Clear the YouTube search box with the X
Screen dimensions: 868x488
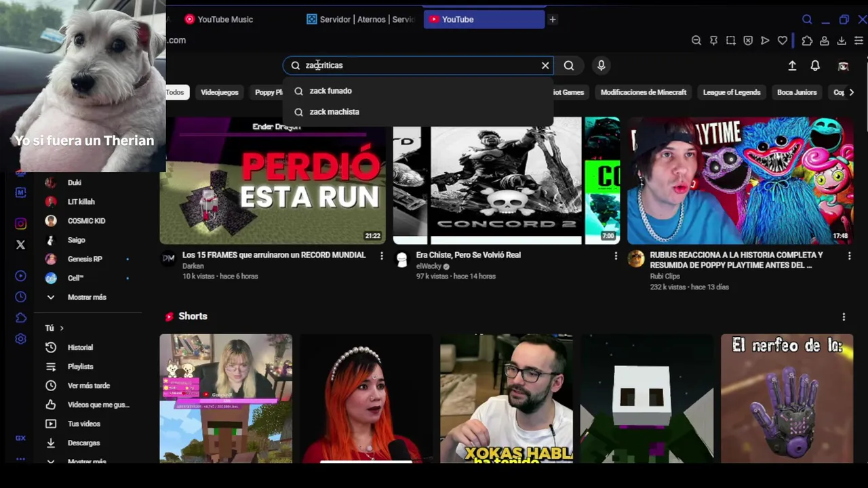point(545,65)
